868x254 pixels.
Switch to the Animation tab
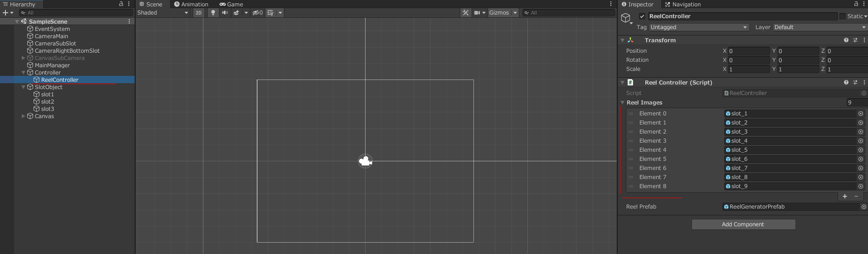191,4
